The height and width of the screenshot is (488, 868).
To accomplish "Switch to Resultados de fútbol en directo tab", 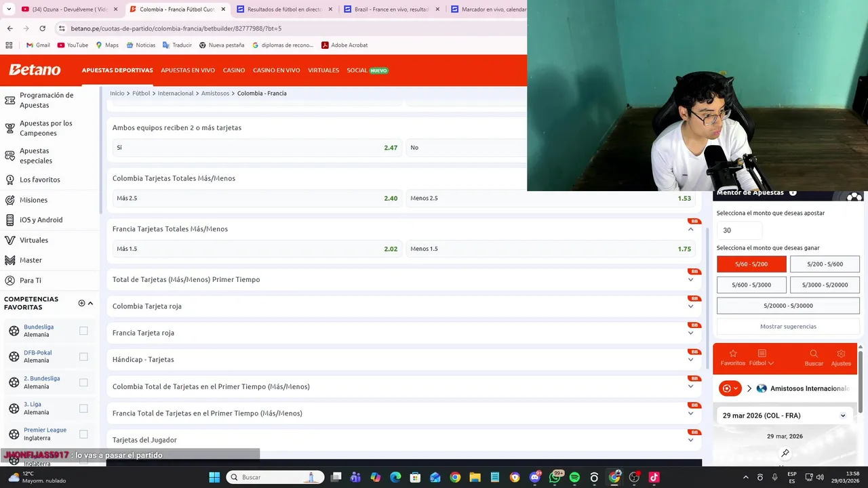I will click(283, 9).
